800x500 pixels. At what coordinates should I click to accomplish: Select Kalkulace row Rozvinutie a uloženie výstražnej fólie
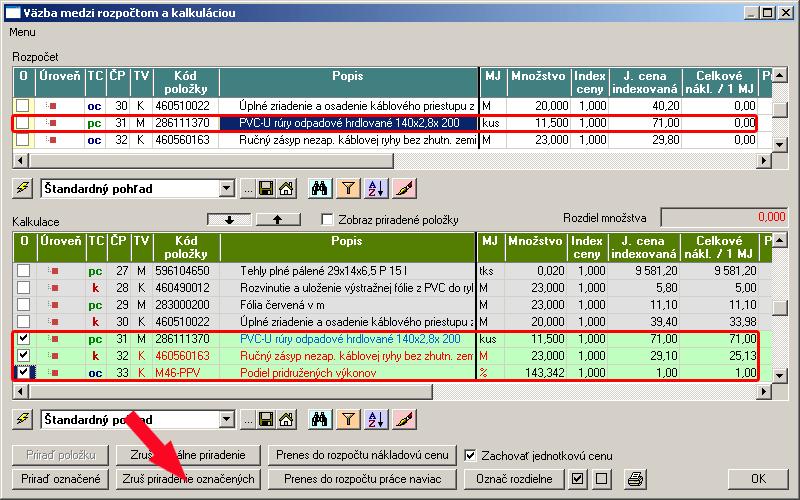pos(357,288)
